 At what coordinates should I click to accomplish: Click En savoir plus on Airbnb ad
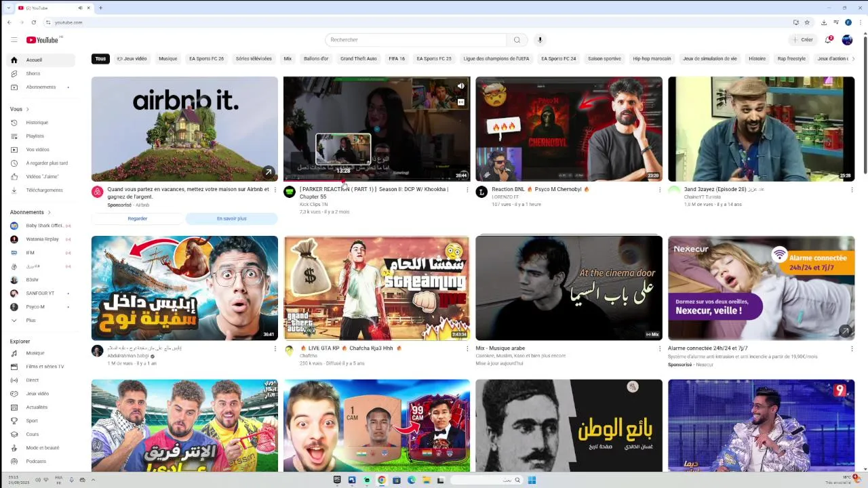231,219
